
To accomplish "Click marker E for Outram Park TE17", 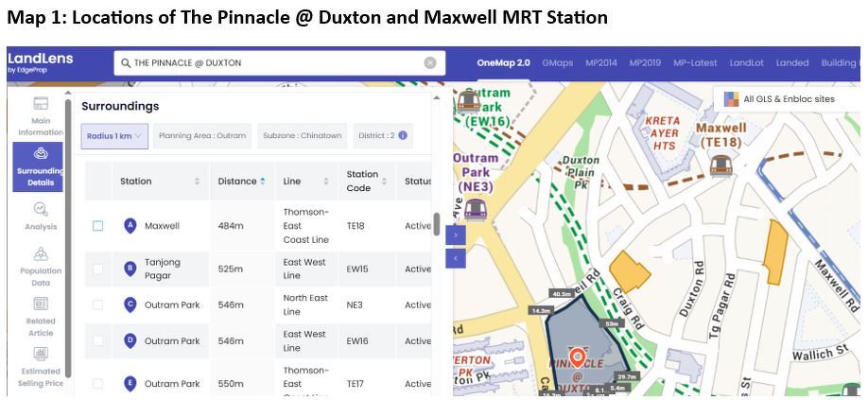I will (130, 383).
